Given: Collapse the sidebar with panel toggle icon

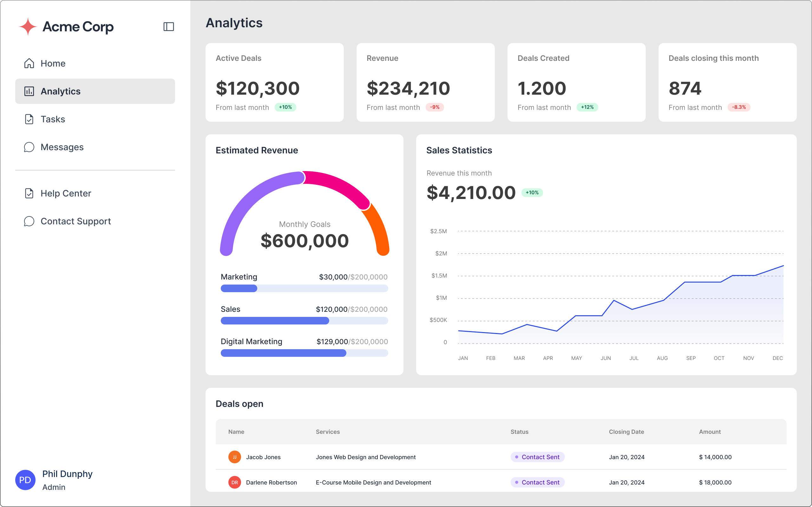Looking at the screenshot, I should coord(168,27).
